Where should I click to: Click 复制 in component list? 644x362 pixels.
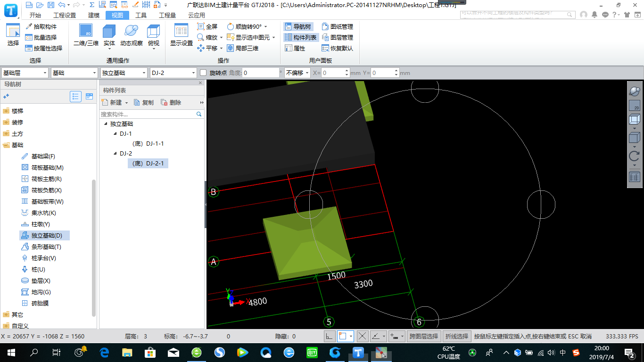(x=144, y=102)
